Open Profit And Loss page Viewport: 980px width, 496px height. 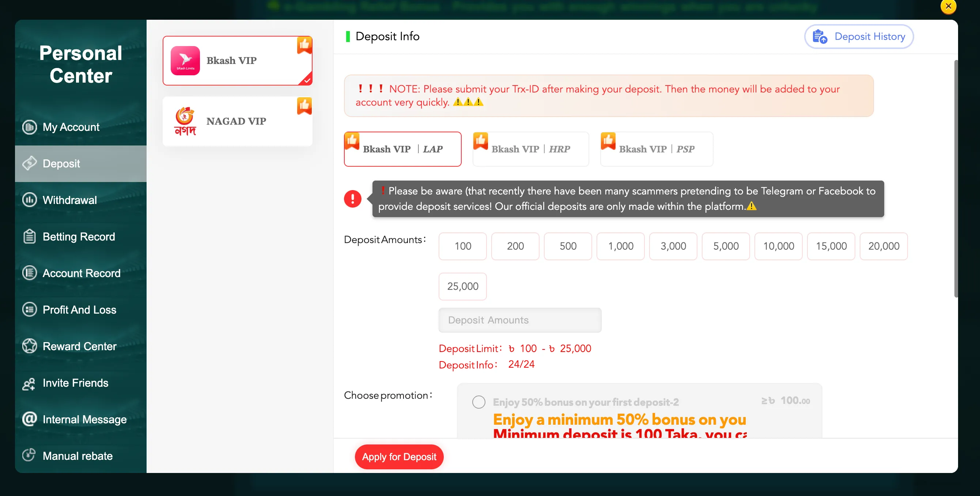tap(81, 310)
